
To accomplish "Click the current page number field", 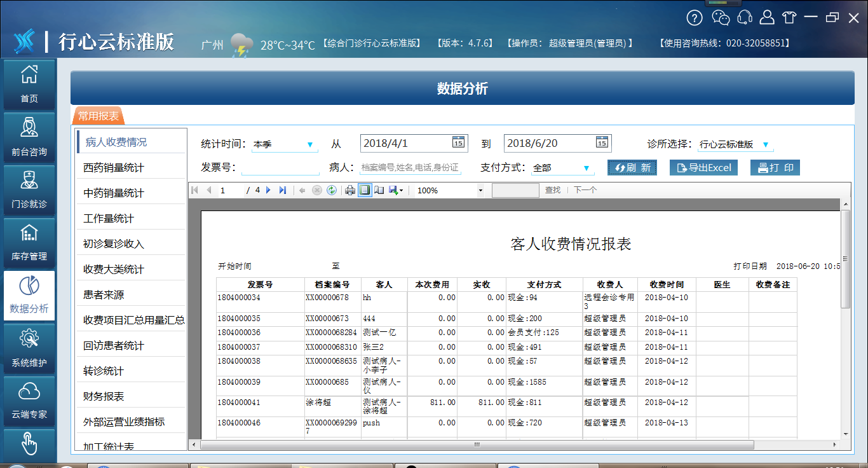I will [x=230, y=190].
